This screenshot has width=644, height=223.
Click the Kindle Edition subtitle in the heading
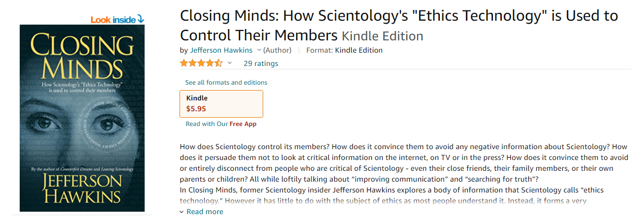382,36
